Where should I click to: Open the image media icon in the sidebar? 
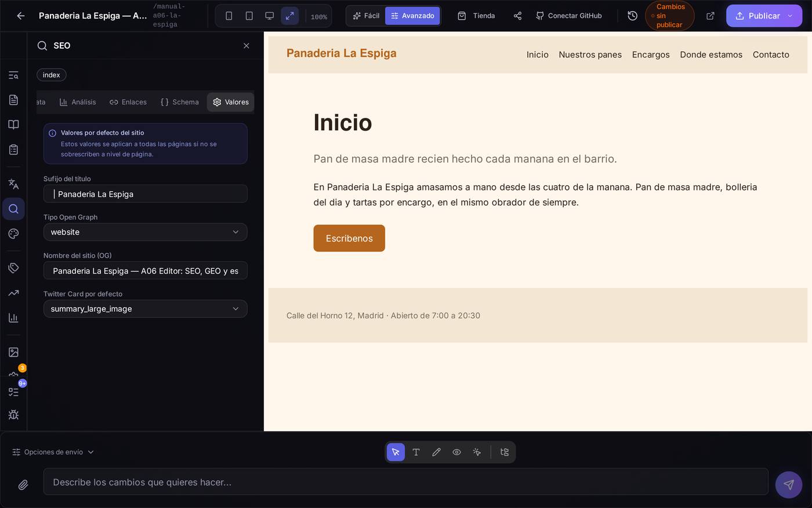coord(13,352)
